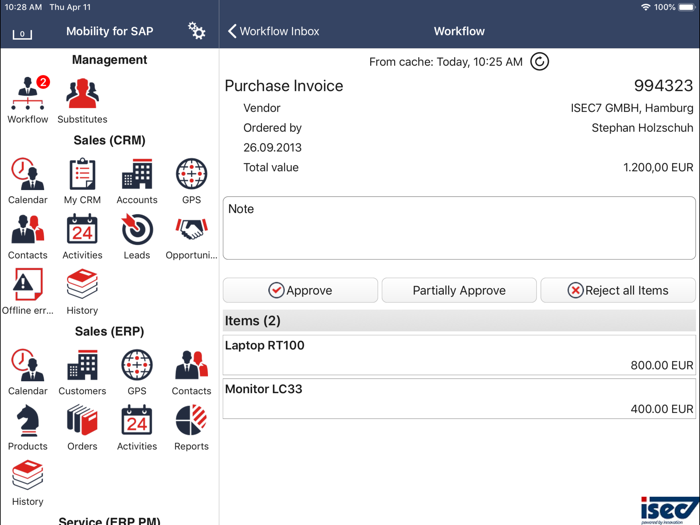Tap vendor ISEC7 GMBH, Hamburg
Screen dimensions: 700x525
click(632, 108)
